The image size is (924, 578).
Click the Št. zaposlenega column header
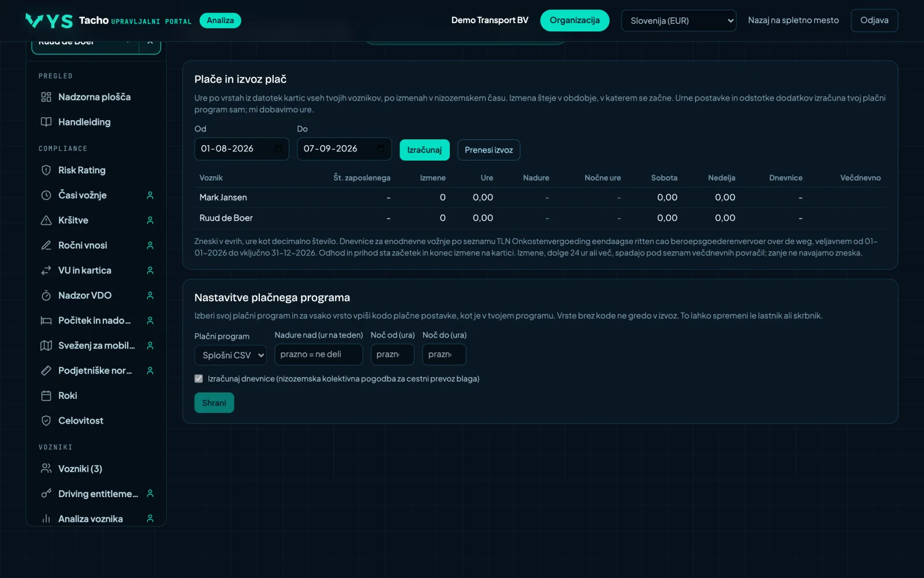pyautogui.click(x=362, y=177)
